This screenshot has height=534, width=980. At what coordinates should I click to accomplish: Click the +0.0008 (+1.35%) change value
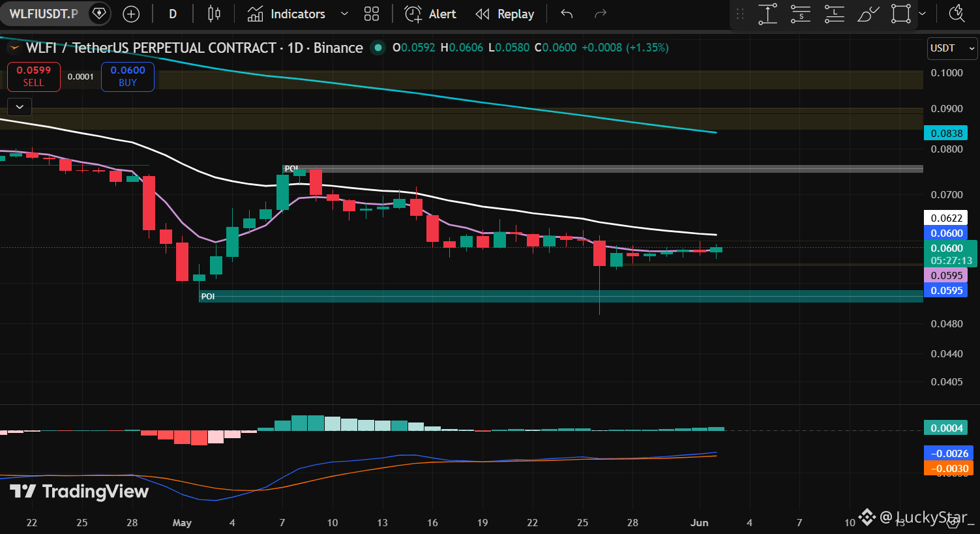tap(625, 48)
